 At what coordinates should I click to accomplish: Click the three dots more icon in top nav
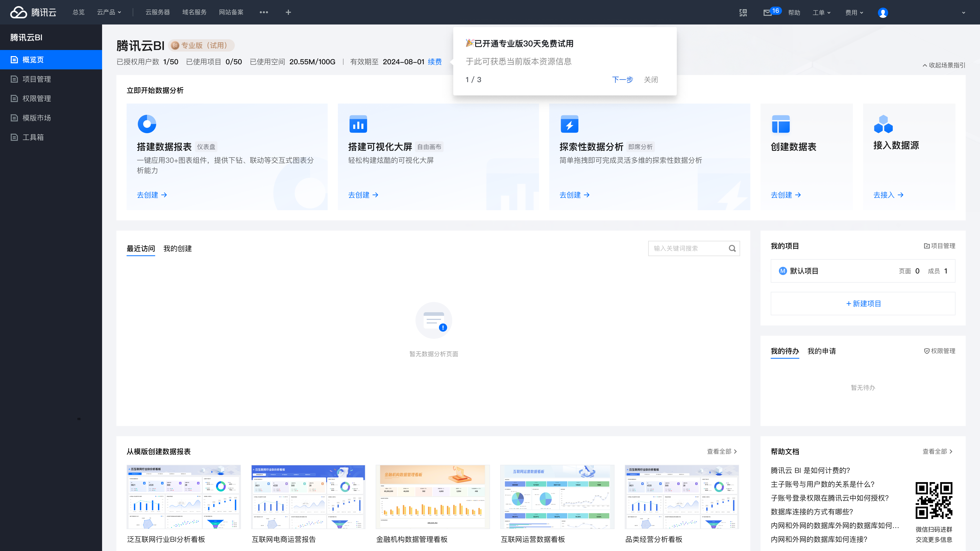point(264,12)
